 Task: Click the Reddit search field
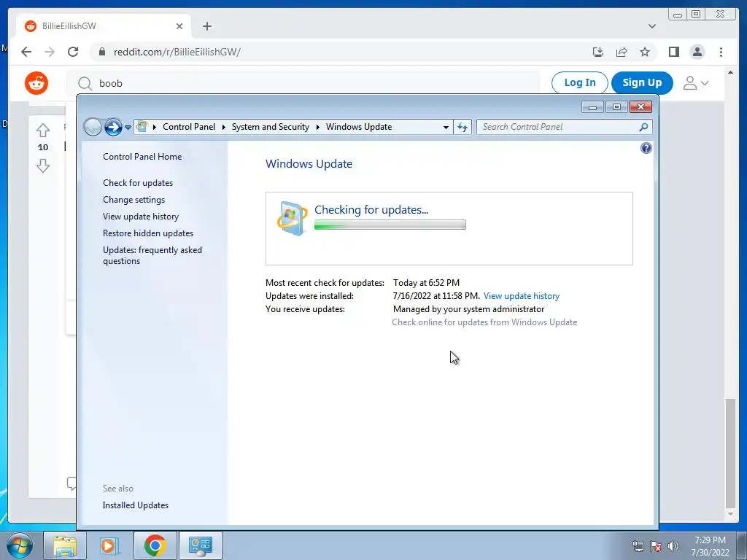click(x=303, y=83)
